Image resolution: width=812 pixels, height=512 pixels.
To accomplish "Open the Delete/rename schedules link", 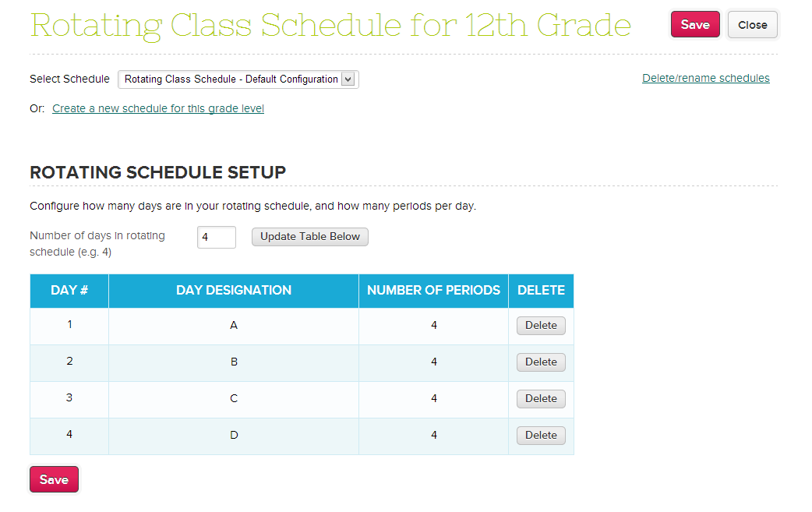I will [x=705, y=78].
